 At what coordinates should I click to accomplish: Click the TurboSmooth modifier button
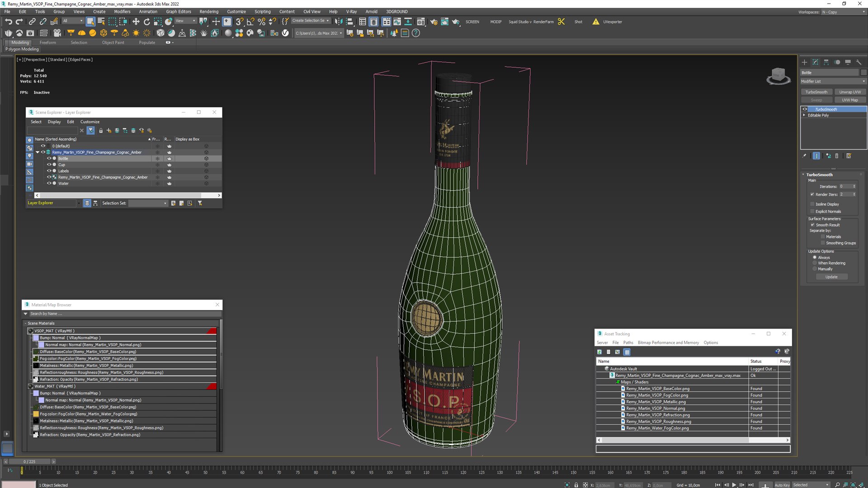[x=816, y=92]
